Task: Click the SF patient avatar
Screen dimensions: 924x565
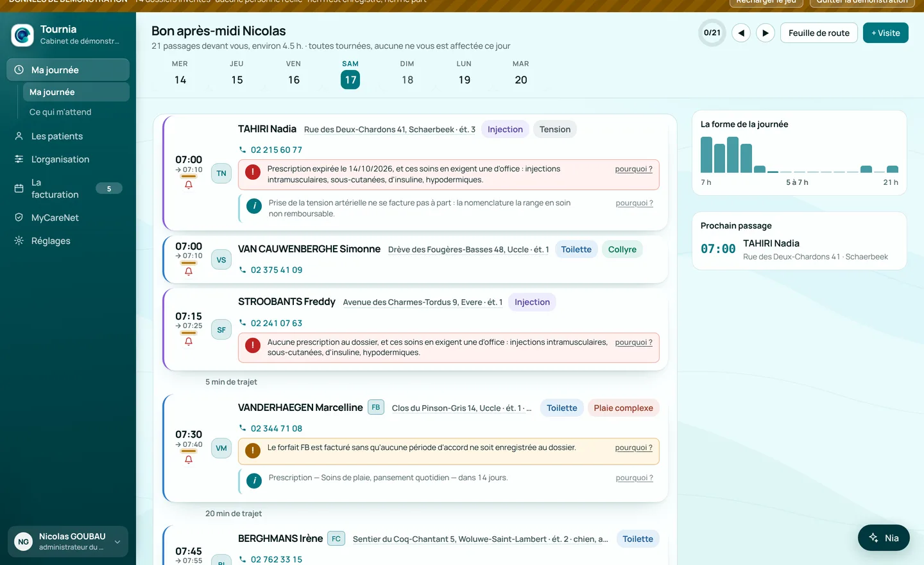Action: click(x=221, y=330)
